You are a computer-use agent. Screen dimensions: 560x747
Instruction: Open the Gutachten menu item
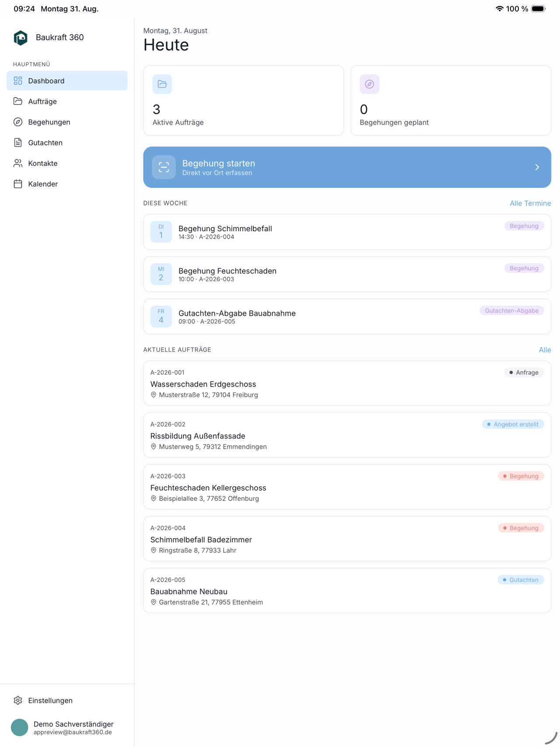pyautogui.click(x=67, y=142)
